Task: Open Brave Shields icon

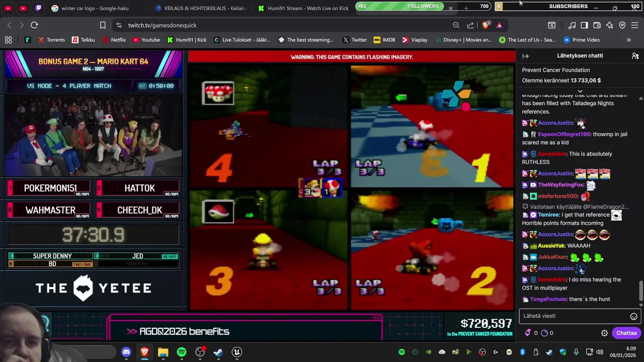Action: coord(486,25)
